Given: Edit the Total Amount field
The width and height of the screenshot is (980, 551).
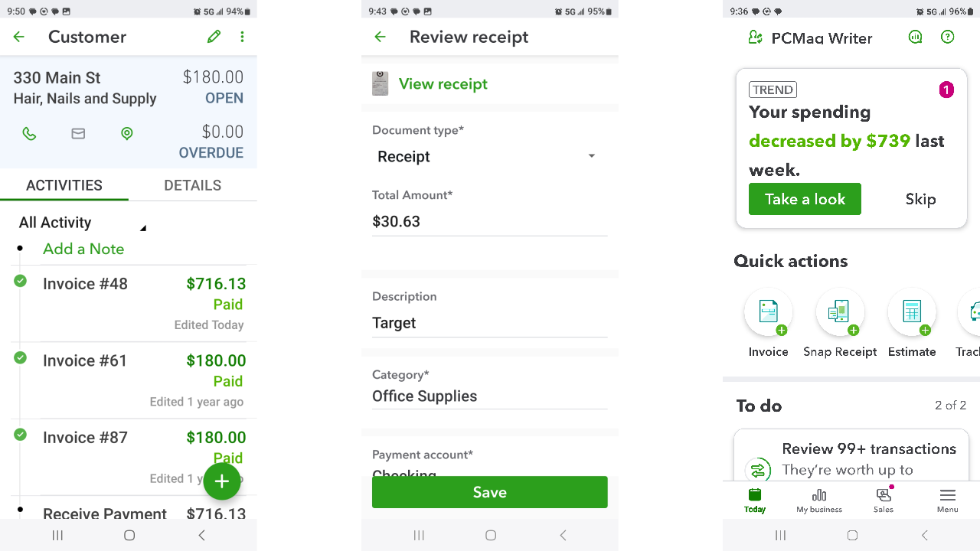Looking at the screenshot, I should (x=489, y=221).
